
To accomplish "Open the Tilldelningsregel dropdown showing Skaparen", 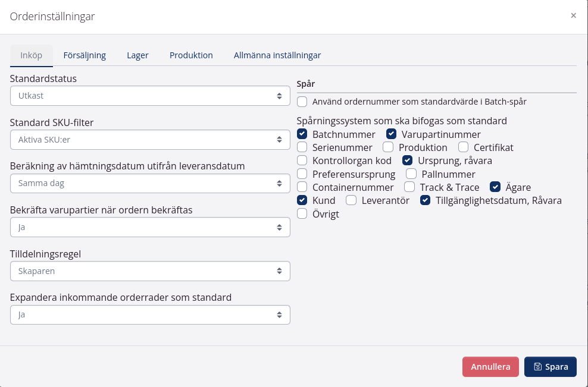I will pyautogui.click(x=150, y=270).
